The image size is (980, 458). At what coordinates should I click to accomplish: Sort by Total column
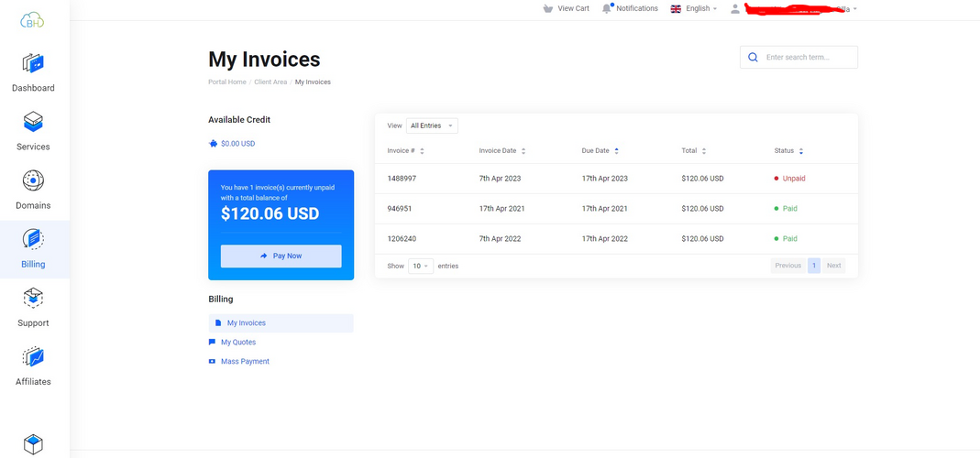694,150
